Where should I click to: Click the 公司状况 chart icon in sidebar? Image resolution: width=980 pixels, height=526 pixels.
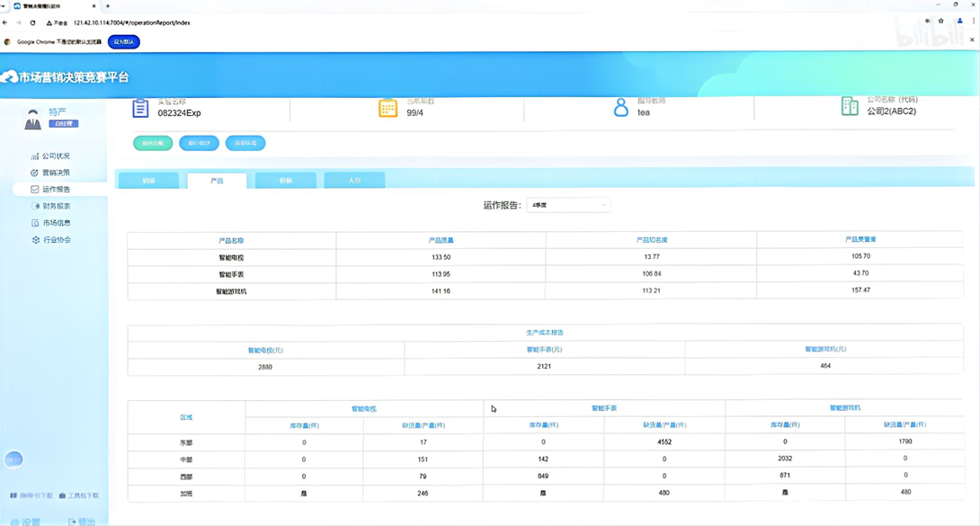pos(35,156)
